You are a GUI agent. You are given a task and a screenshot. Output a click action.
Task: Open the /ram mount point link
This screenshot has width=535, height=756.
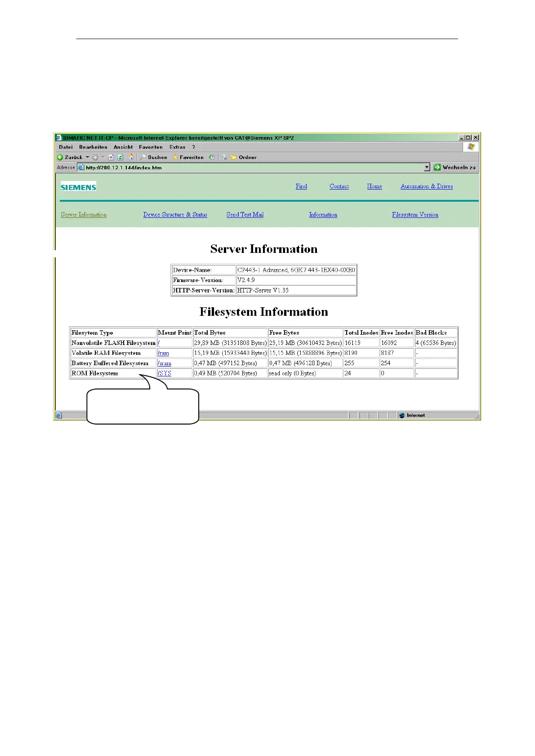164,353
